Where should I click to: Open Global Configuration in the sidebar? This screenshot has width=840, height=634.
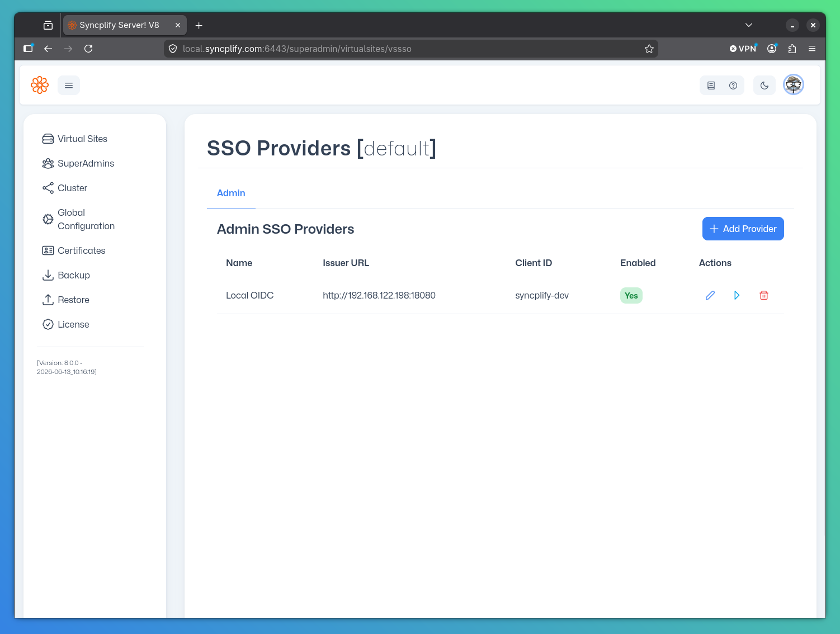(86, 219)
